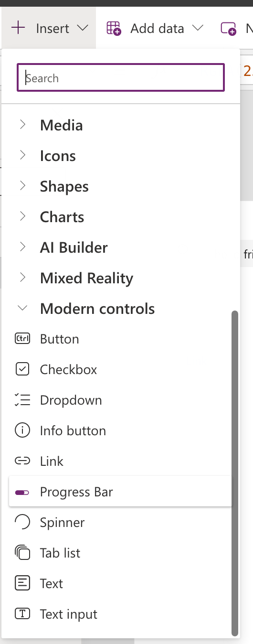Click the Info button icon

tap(22, 431)
